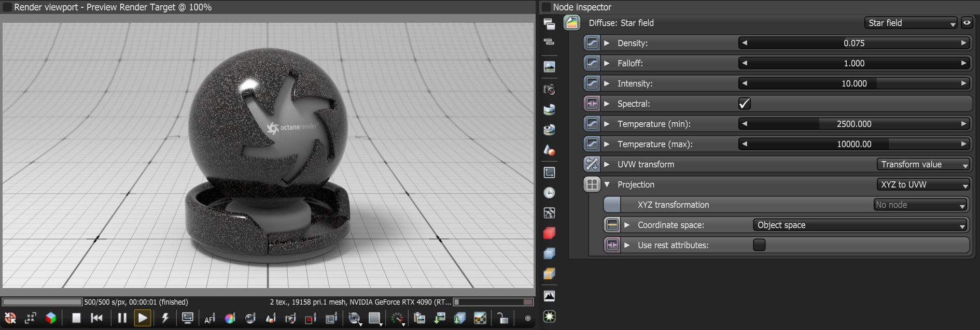Select the white balance color picker icon

click(230, 319)
